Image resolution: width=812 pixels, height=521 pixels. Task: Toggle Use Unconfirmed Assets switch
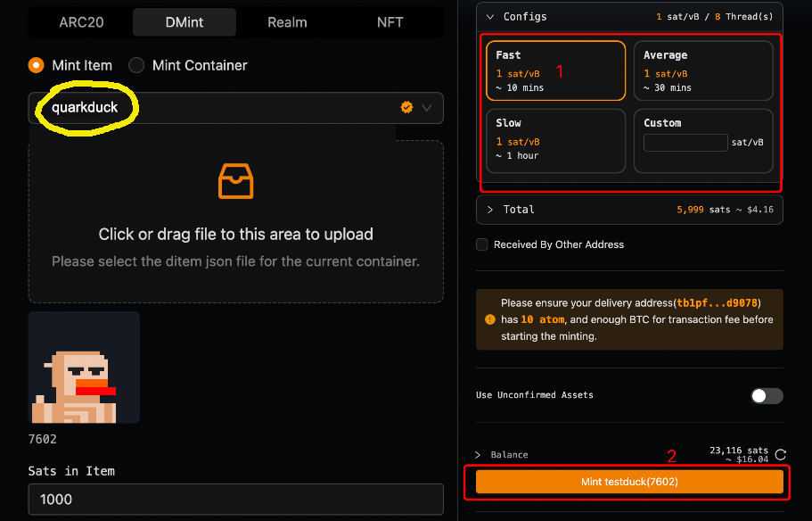(x=767, y=395)
